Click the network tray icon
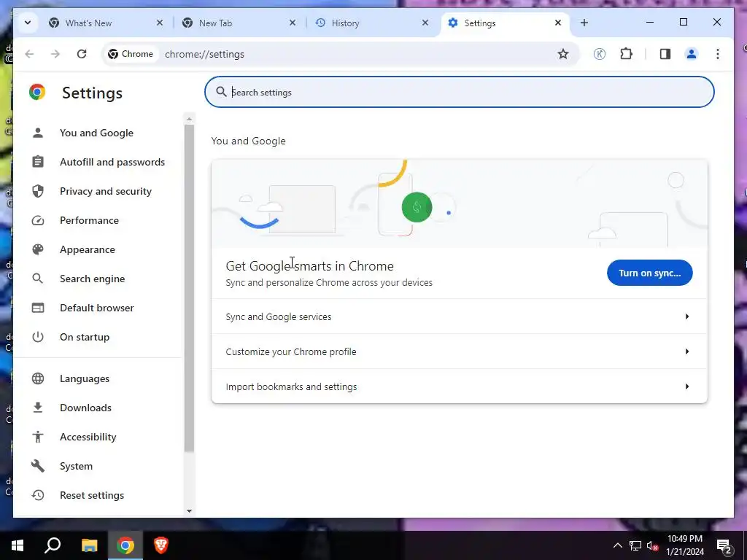 635,545
